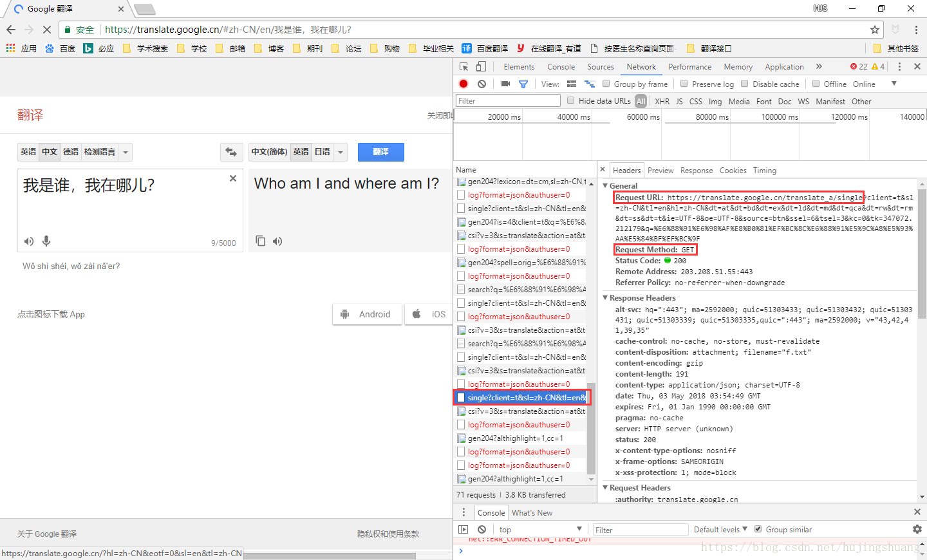Select the highlighted single?client request row
Screen dimensions: 927x560
(521, 397)
